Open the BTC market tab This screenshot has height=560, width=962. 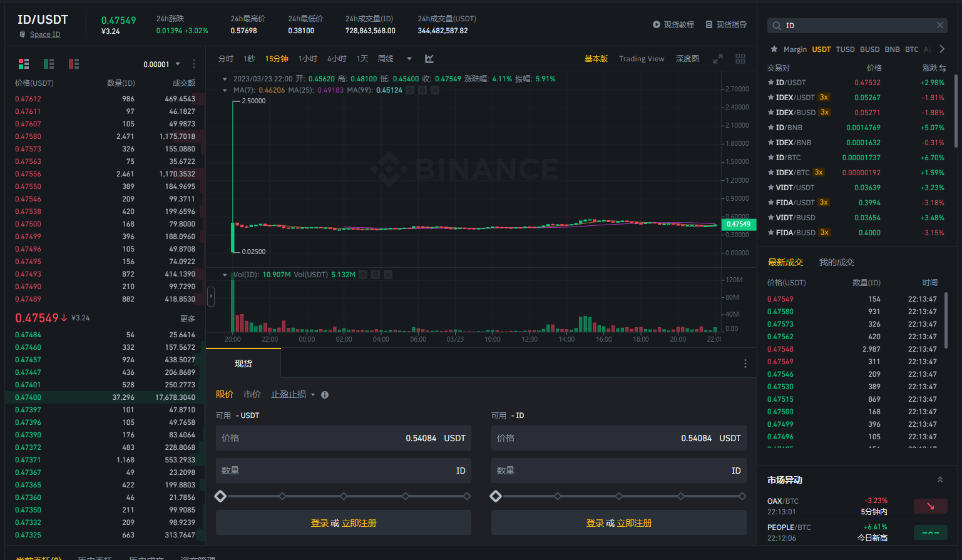[x=912, y=49]
